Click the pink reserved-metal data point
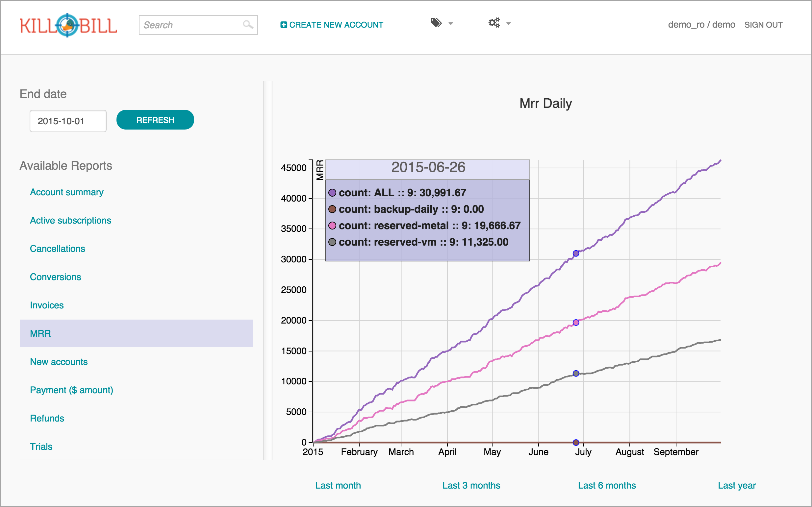 pos(576,323)
